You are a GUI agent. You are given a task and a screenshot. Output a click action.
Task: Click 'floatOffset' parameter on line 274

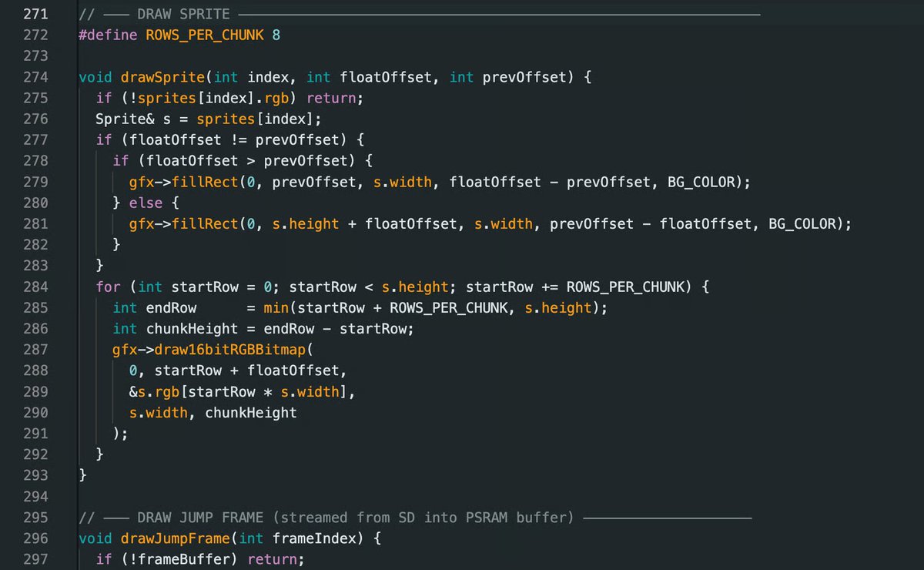[x=386, y=77]
